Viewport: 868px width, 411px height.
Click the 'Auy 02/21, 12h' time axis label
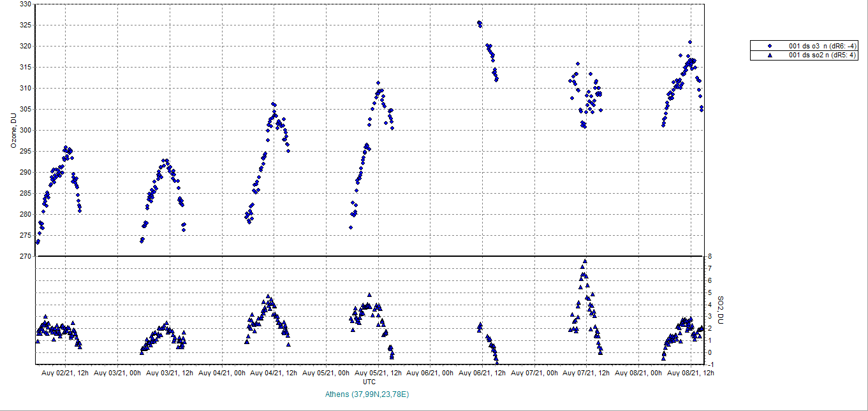coord(65,373)
